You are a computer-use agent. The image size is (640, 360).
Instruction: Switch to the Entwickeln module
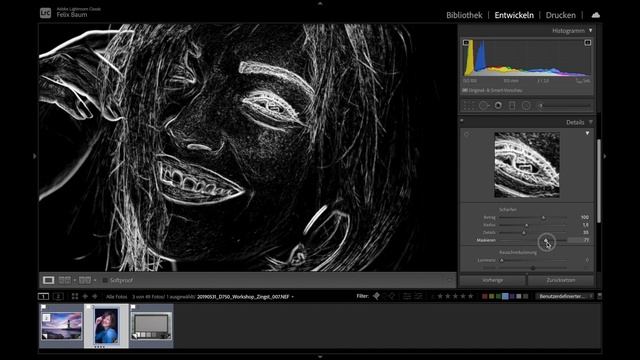click(514, 15)
